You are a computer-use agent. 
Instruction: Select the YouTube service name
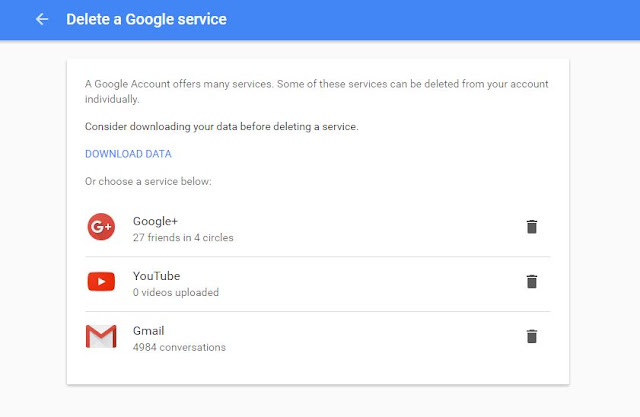coord(156,276)
